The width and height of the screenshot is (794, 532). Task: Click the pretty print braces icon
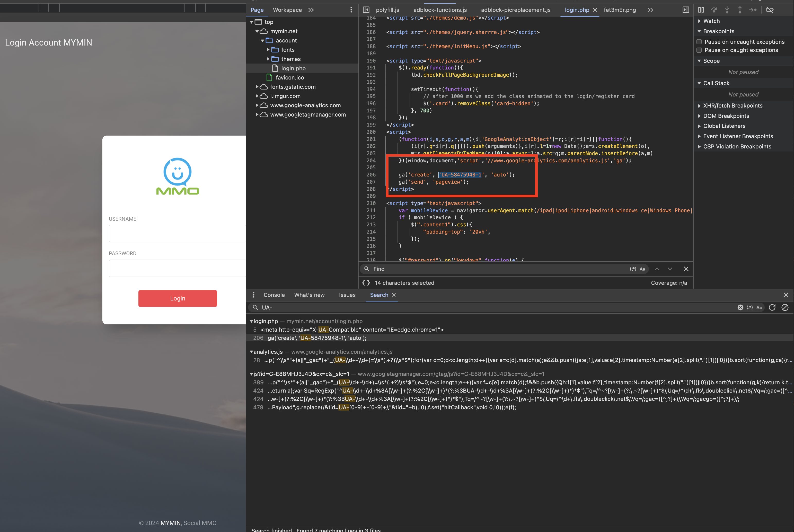pyautogui.click(x=366, y=283)
